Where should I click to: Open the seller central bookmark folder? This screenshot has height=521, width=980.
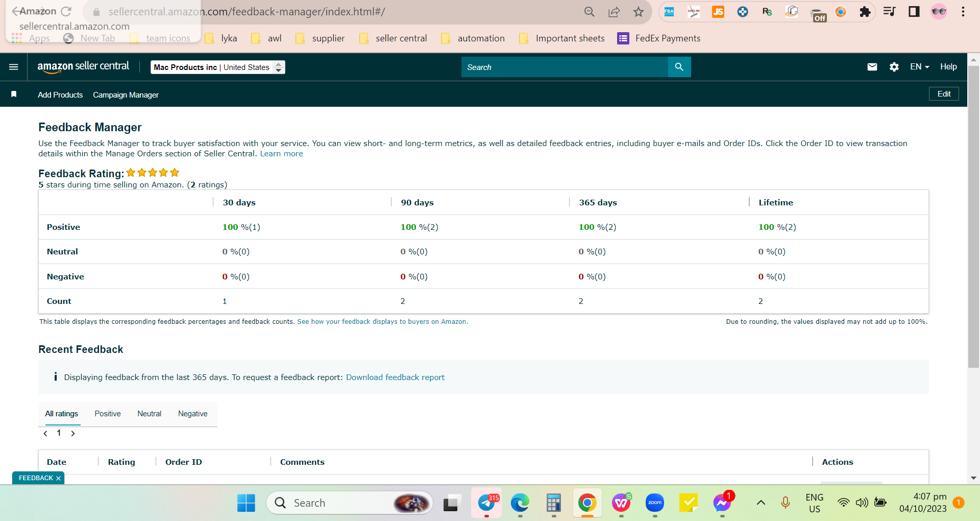point(393,38)
